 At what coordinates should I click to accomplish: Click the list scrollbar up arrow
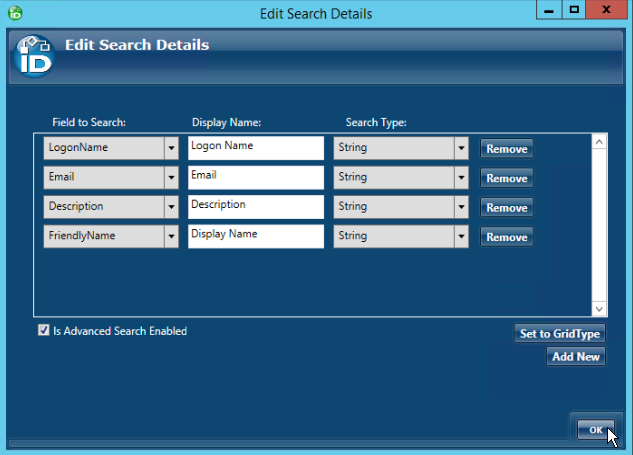point(599,142)
